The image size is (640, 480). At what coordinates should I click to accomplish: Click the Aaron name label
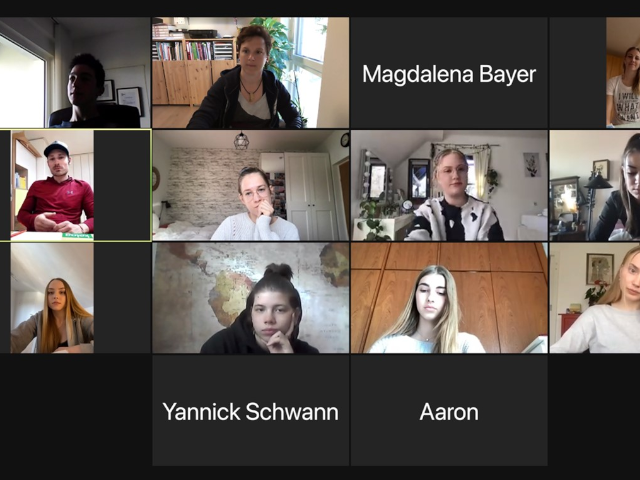coord(449,412)
